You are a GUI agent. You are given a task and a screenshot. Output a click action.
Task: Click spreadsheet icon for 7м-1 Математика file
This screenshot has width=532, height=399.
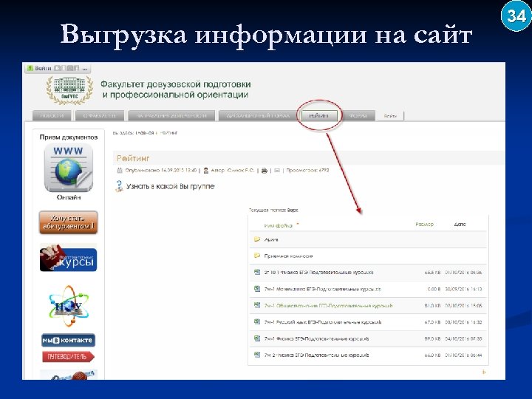pos(257,289)
